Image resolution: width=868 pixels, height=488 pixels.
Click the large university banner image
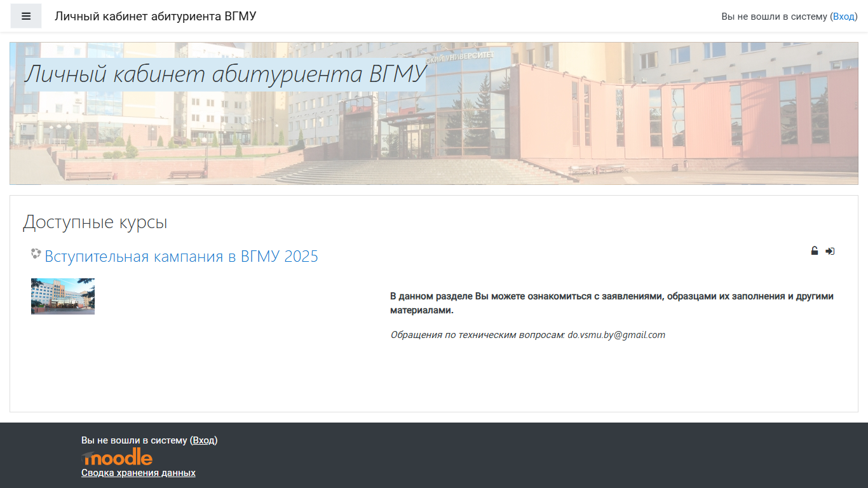coord(434,114)
